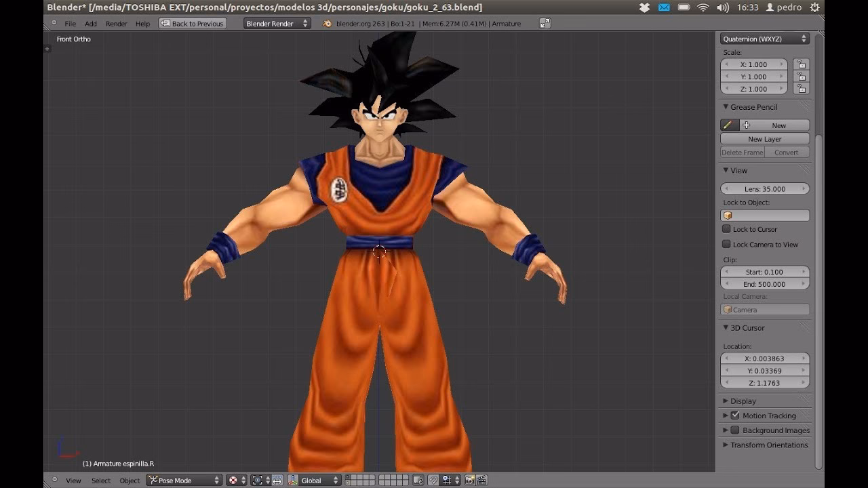Open the Add menu
868x488 pixels.
pyautogui.click(x=90, y=24)
